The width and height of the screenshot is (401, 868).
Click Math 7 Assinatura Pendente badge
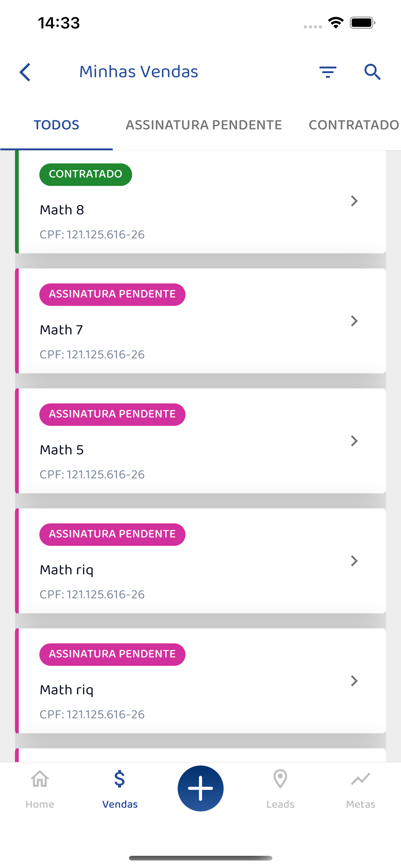[x=112, y=294]
